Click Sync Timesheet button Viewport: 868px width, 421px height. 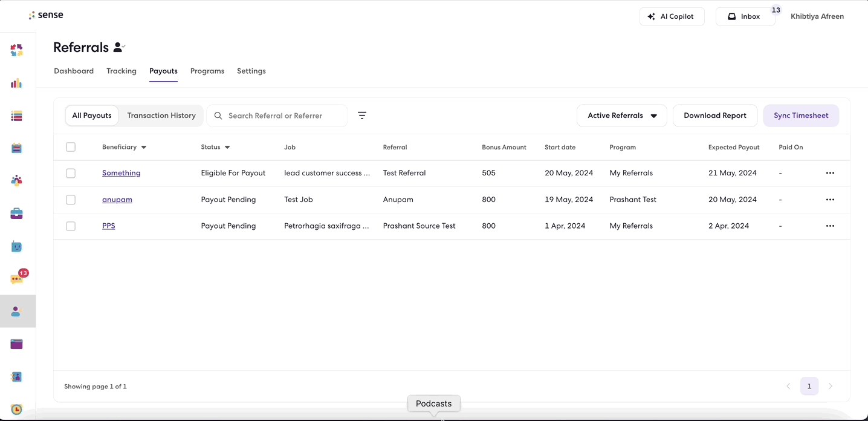coord(801,116)
